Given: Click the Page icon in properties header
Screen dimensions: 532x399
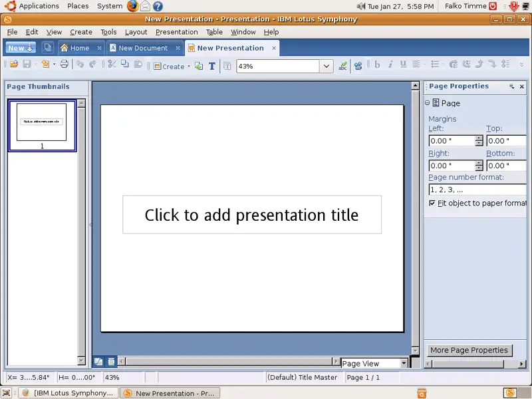Looking at the screenshot, I should (436, 103).
